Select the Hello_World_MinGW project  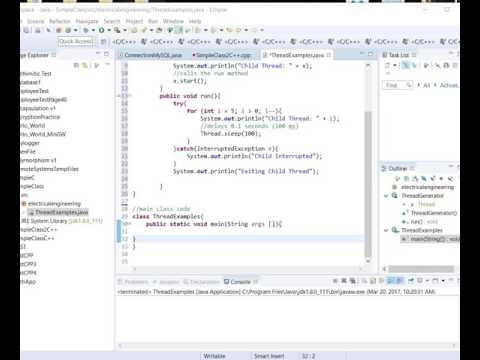[43, 134]
